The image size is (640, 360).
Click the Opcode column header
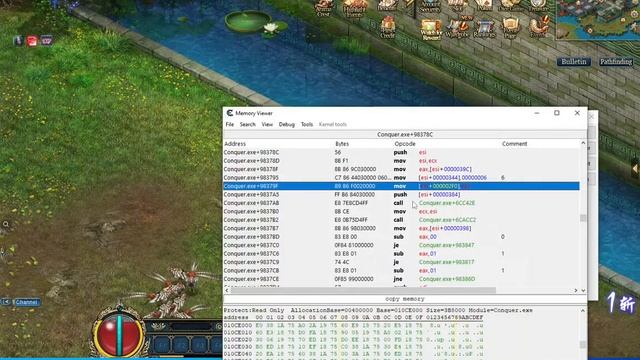(x=405, y=144)
